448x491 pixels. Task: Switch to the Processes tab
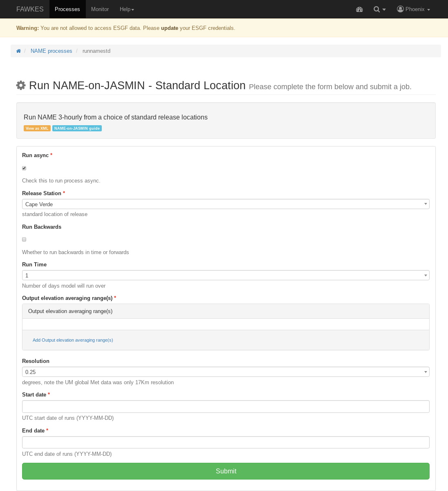click(67, 9)
